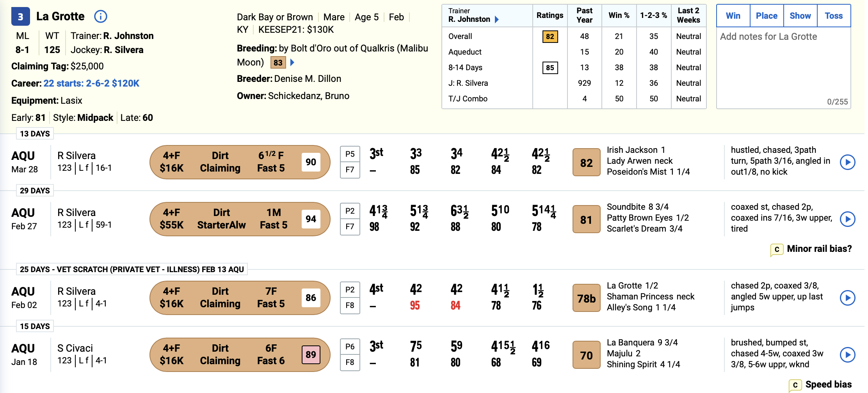The height and width of the screenshot is (393, 868).
Task: Mark La Grotte as Show
Action: click(x=800, y=16)
